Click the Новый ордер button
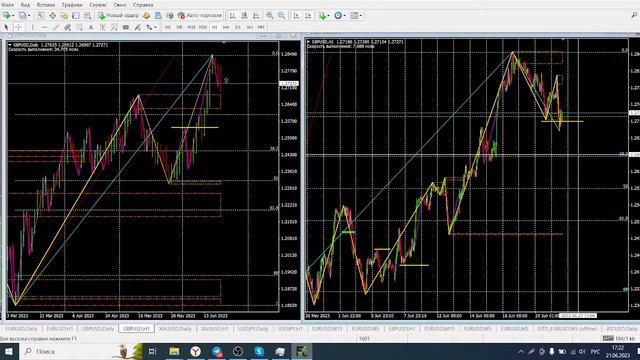640x360 pixels. 118,16
